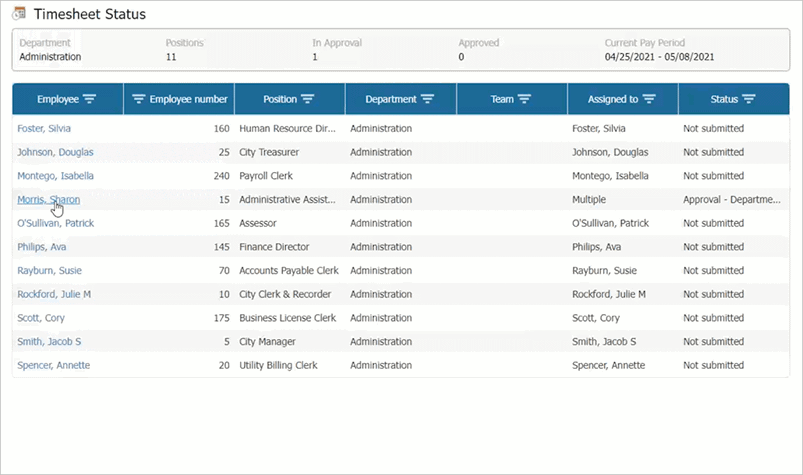
Task: Sort by the Position column header
Action: (280, 99)
